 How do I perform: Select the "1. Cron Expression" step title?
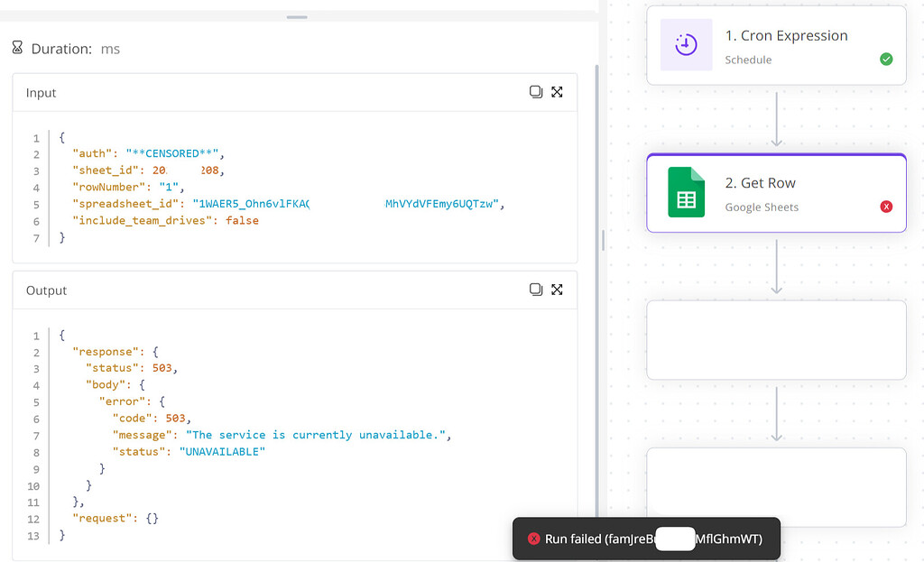pos(786,36)
